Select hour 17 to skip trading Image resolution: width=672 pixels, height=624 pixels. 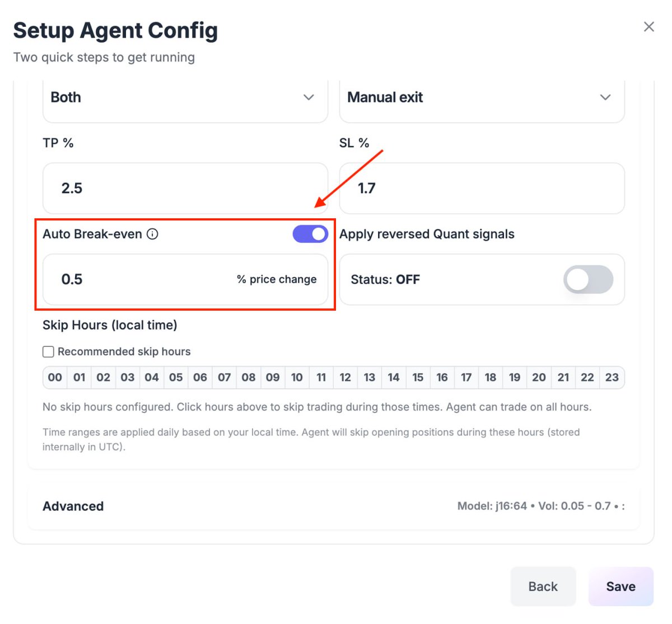tap(466, 377)
